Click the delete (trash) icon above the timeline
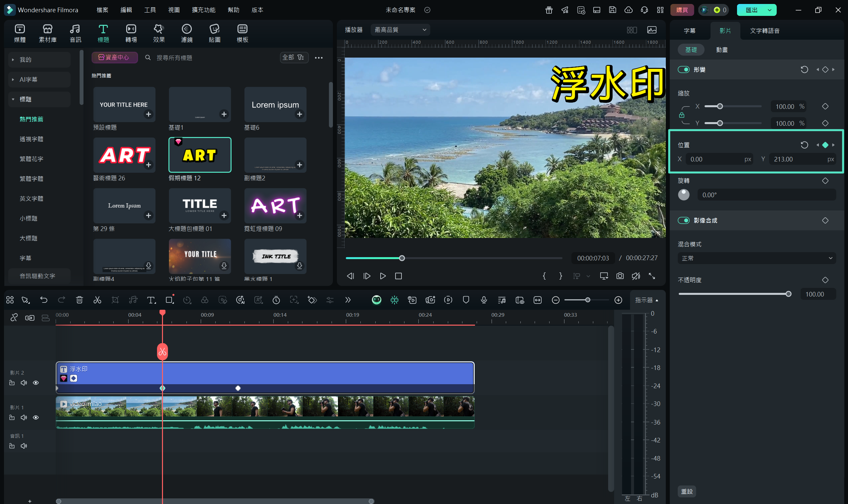 click(x=79, y=300)
